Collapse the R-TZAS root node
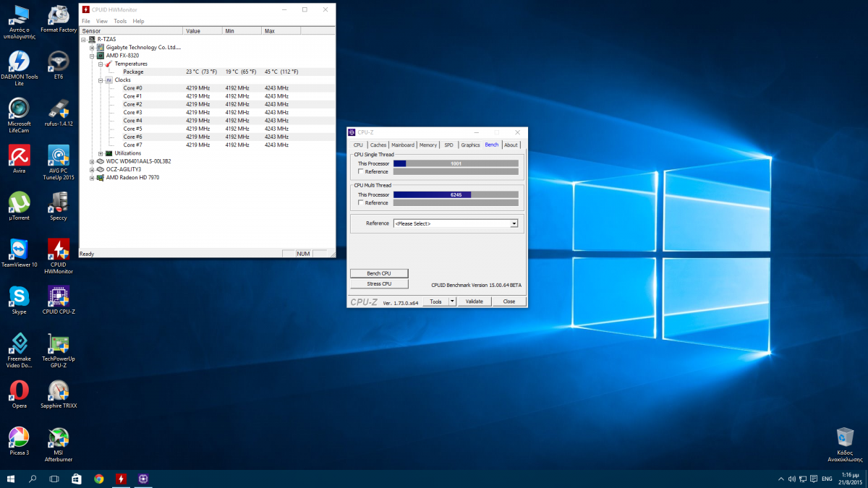 84,39
